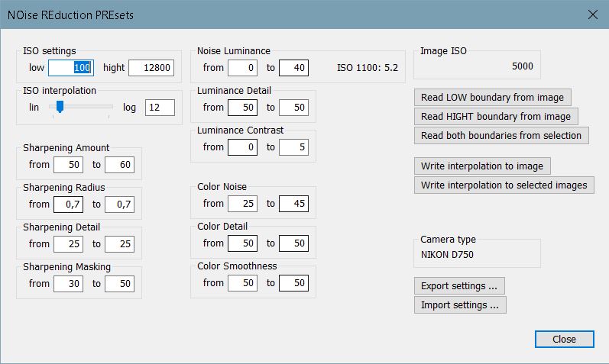Click Write interpolation to image button
609x364 pixels.
pyautogui.click(x=482, y=166)
